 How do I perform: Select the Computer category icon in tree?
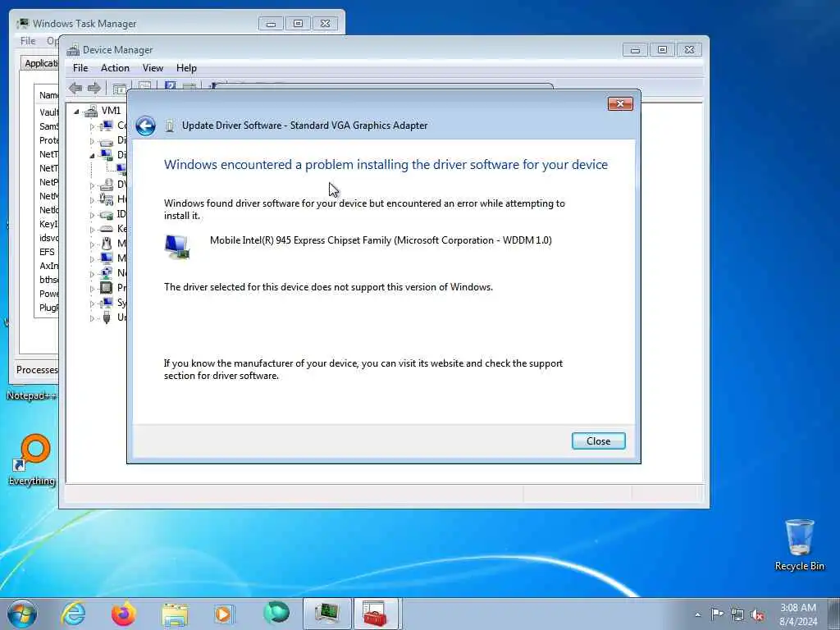click(x=107, y=126)
